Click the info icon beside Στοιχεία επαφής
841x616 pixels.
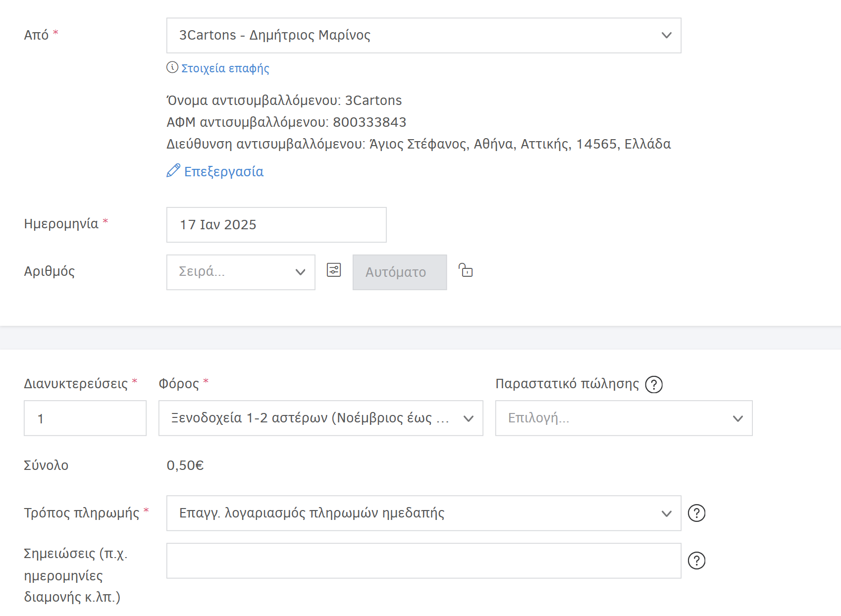[x=172, y=67]
